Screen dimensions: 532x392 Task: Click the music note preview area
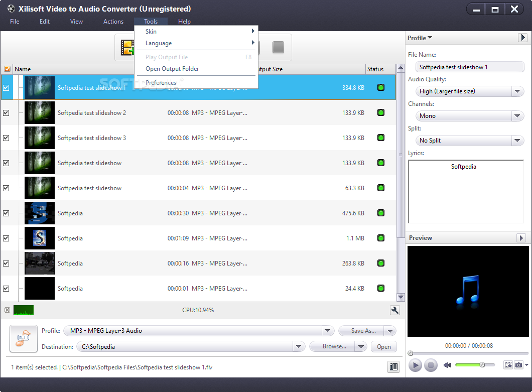coord(468,291)
